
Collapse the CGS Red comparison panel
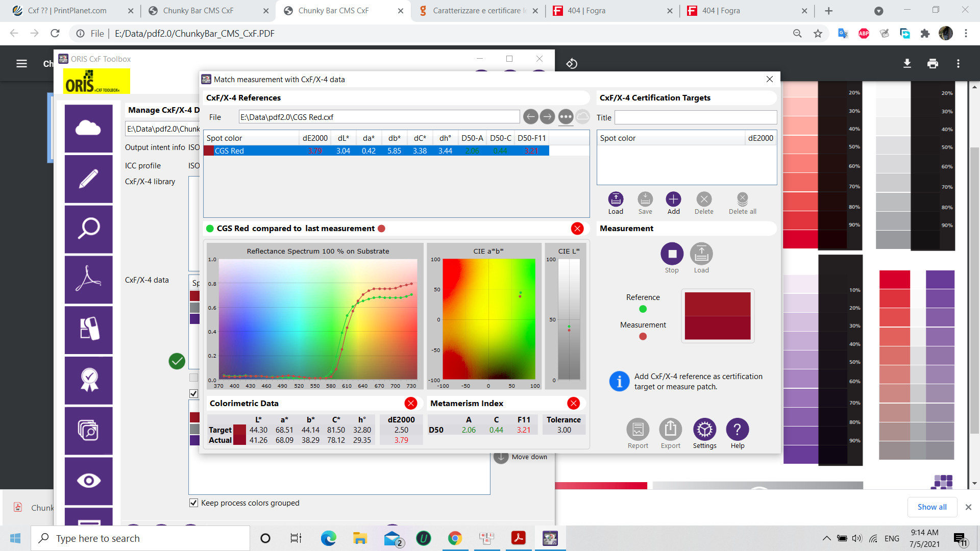click(x=577, y=229)
